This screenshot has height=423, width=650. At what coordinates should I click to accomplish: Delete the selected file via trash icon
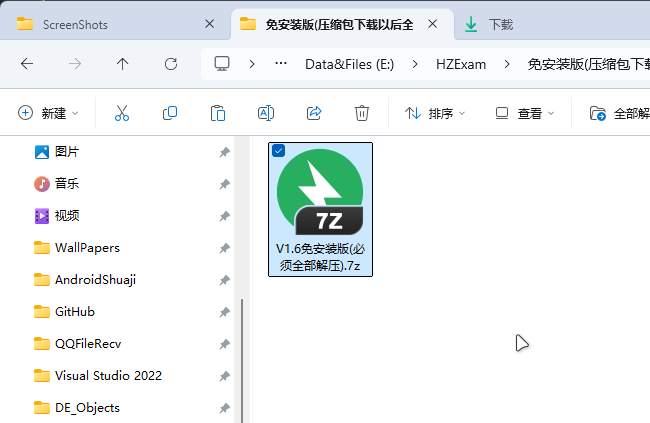click(361, 113)
